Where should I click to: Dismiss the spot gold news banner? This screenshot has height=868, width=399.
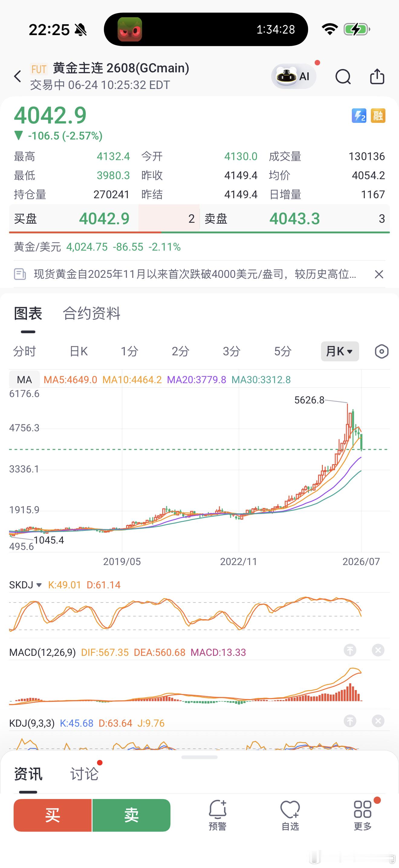pos(379,274)
